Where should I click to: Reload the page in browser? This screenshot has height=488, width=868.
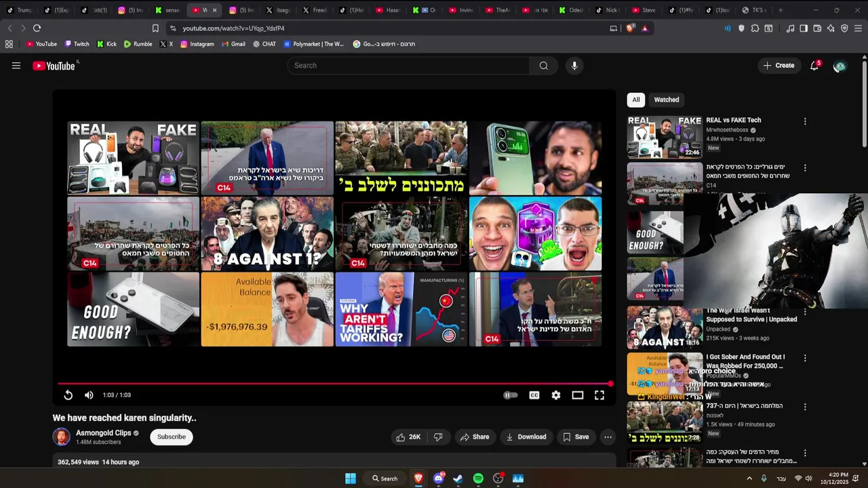pos(37,28)
